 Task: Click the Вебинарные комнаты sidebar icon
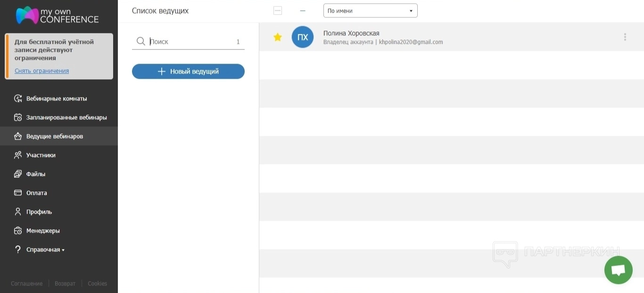click(x=18, y=99)
